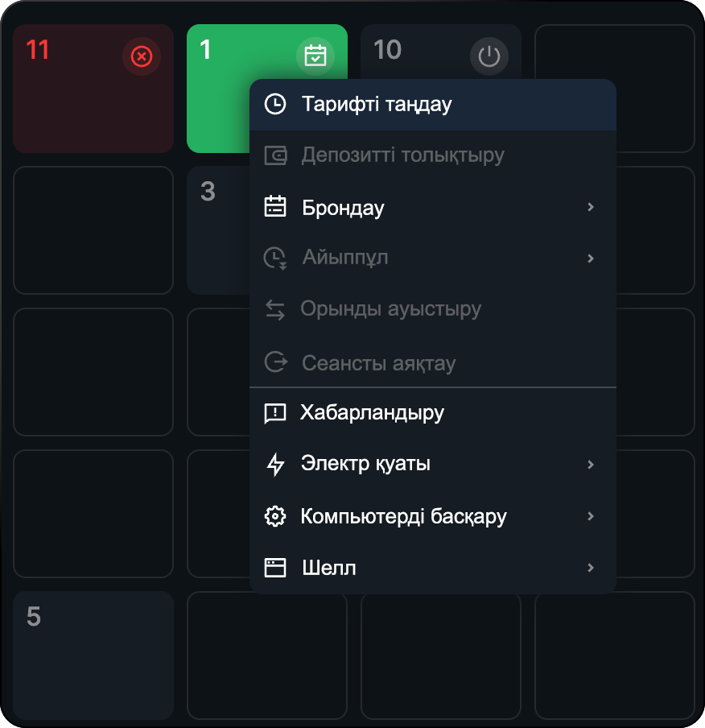
Task: Click the window icon beside Шелл
Action: [275, 568]
